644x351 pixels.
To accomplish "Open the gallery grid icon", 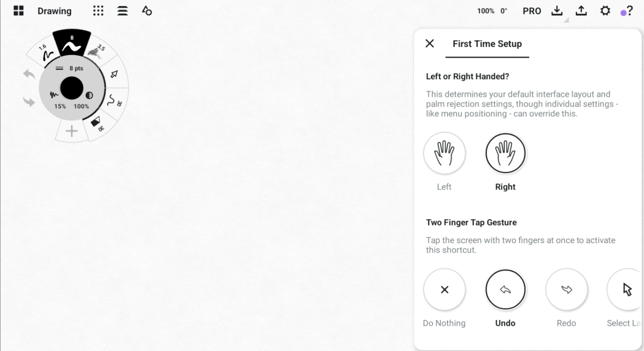I will 19,11.
